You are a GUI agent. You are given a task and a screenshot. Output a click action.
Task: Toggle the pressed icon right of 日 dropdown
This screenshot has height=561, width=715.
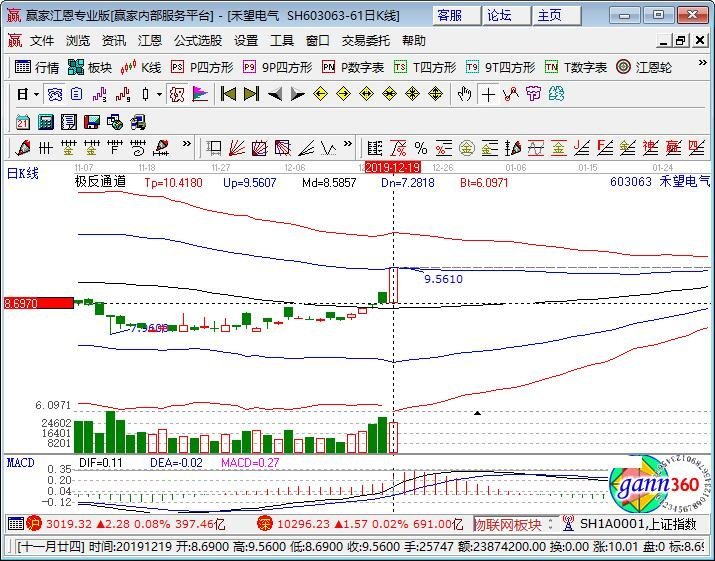pos(55,95)
